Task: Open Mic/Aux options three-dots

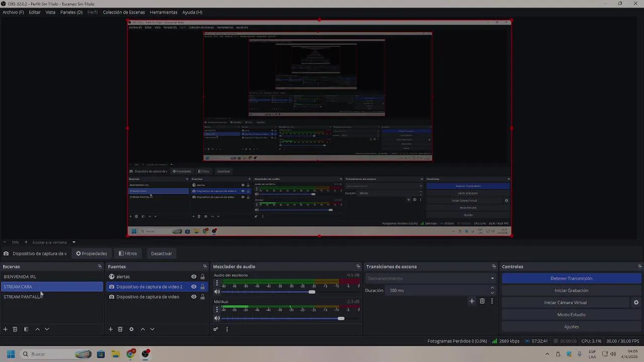Action: click(217, 310)
